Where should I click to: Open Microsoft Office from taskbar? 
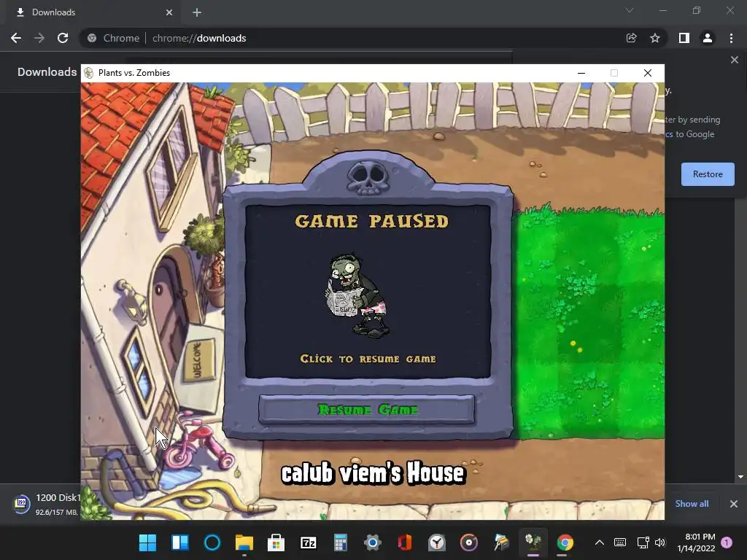(x=404, y=542)
